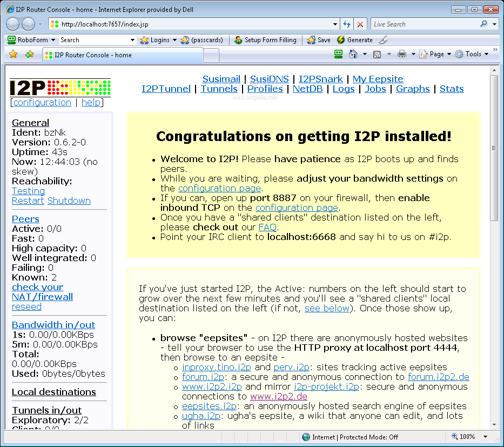Start a search with the magnifier icon
Screen dimensions: 504x447
pos(484,24)
